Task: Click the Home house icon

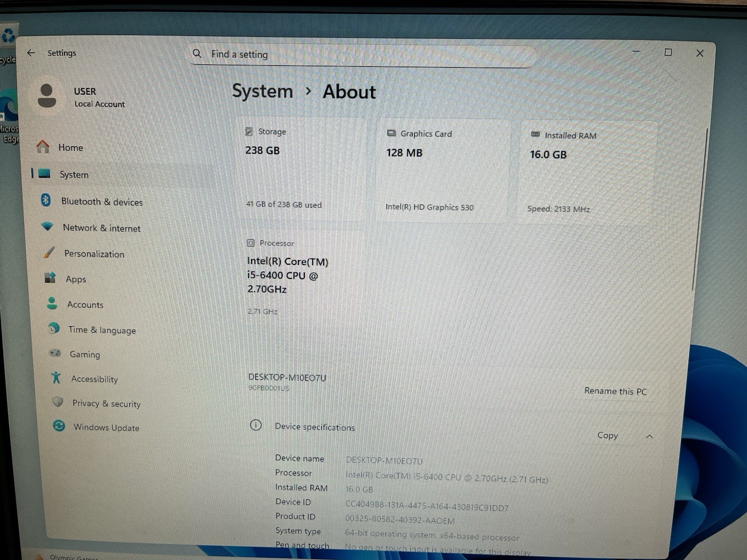Action: (x=43, y=147)
